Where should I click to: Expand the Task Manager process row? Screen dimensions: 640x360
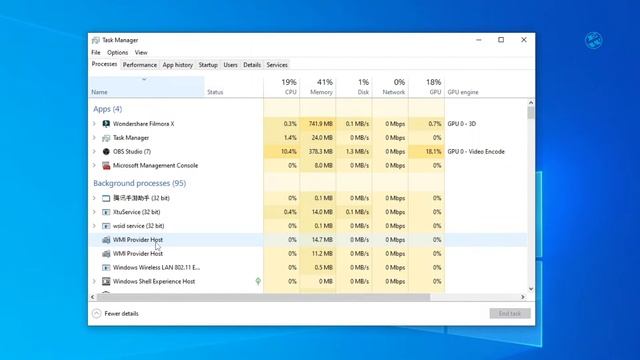94,138
